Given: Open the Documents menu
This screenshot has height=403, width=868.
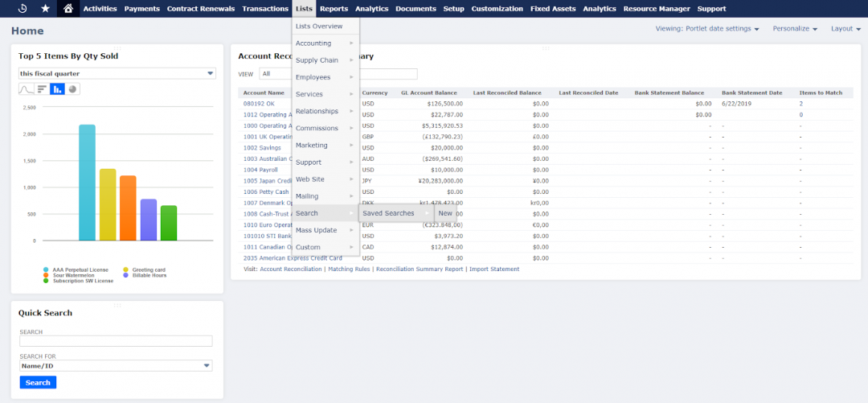Looking at the screenshot, I should [x=416, y=8].
